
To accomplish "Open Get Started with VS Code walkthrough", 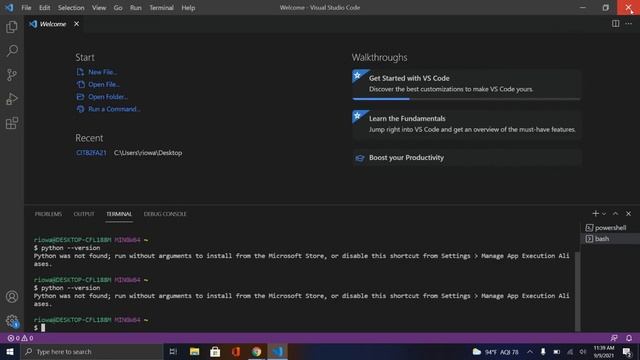I will [466, 84].
